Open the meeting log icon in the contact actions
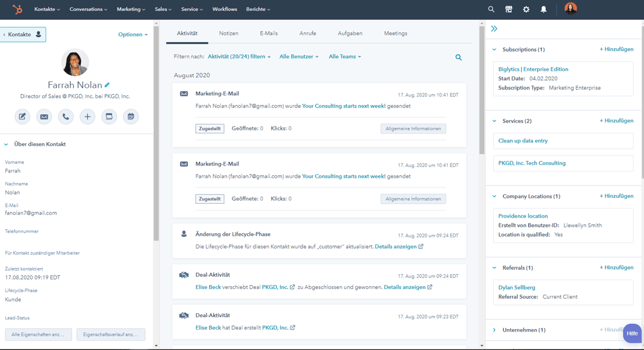The height and width of the screenshot is (350, 644). tap(109, 116)
